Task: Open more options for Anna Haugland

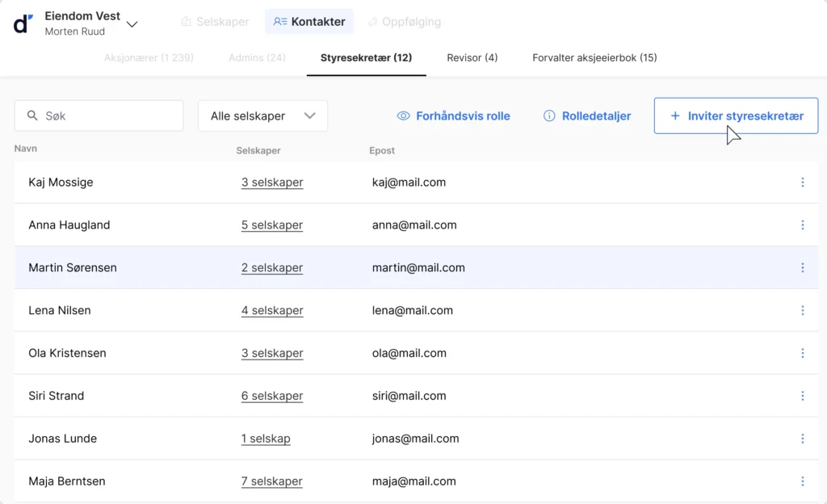Action: [802, 225]
